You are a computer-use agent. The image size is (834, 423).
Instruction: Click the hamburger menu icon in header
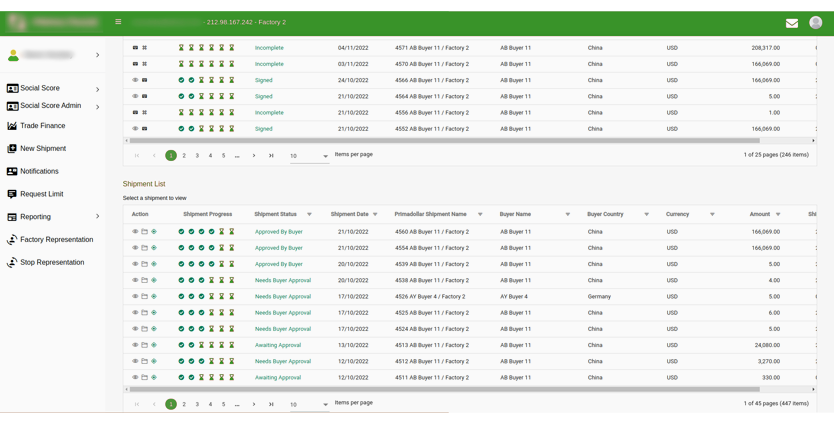pyautogui.click(x=118, y=21)
